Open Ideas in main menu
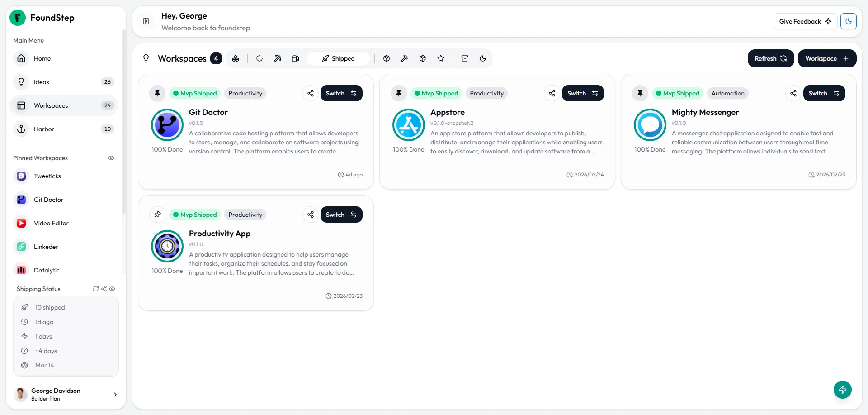The width and height of the screenshot is (868, 415). 64,82
